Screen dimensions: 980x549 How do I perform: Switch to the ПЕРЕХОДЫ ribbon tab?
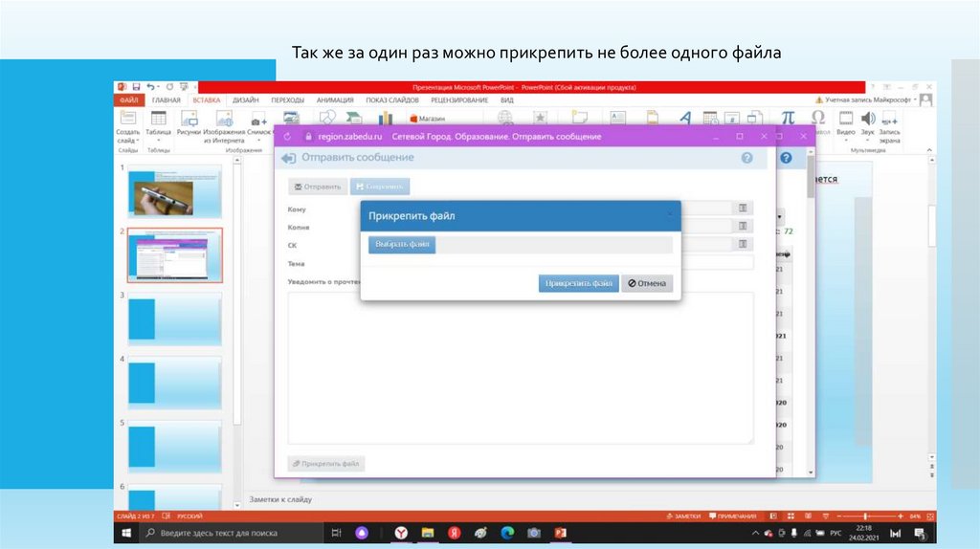(x=287, y=99)
